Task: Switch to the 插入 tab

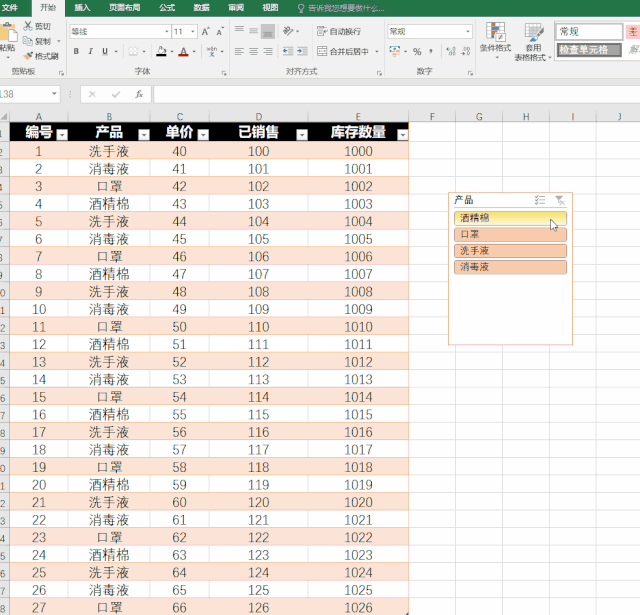Action: pos(82,7)
